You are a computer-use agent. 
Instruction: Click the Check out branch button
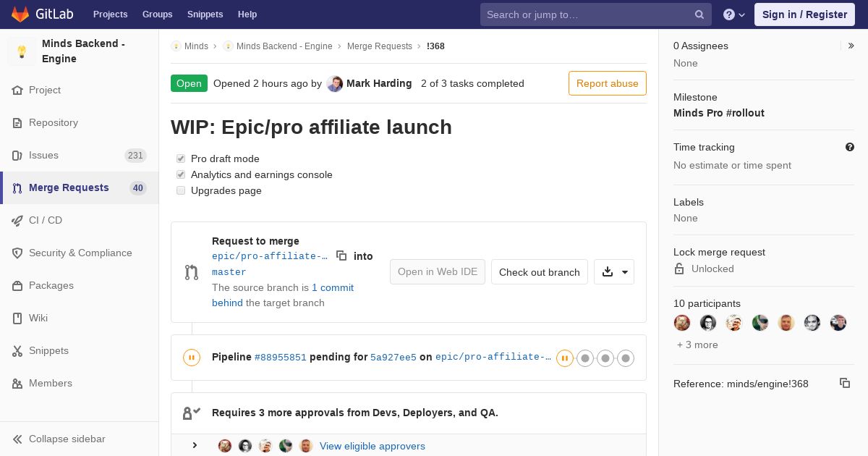539,272
